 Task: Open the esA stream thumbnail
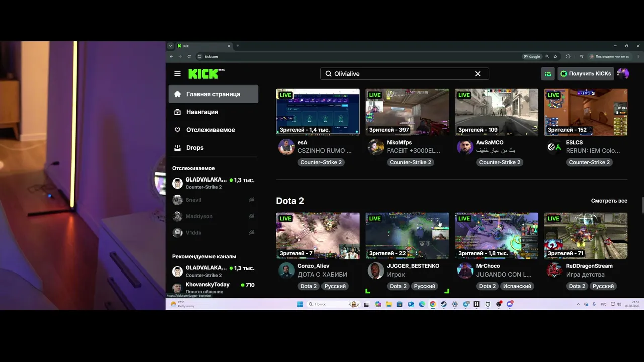318,112
